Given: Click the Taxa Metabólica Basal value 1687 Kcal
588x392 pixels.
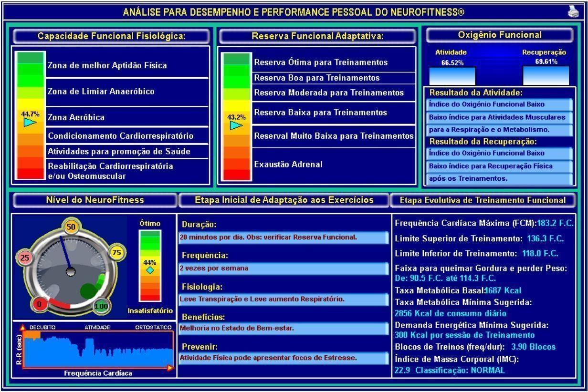Looking at the screenshot, I should [503, 290].
